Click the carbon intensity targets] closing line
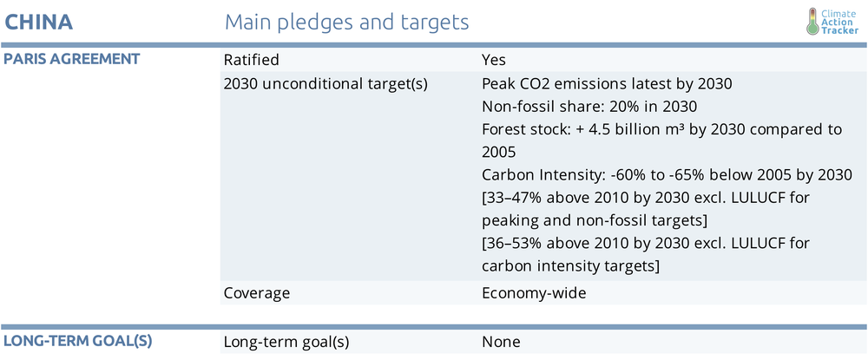The image size is (868, 360). [x=571, y=265]
